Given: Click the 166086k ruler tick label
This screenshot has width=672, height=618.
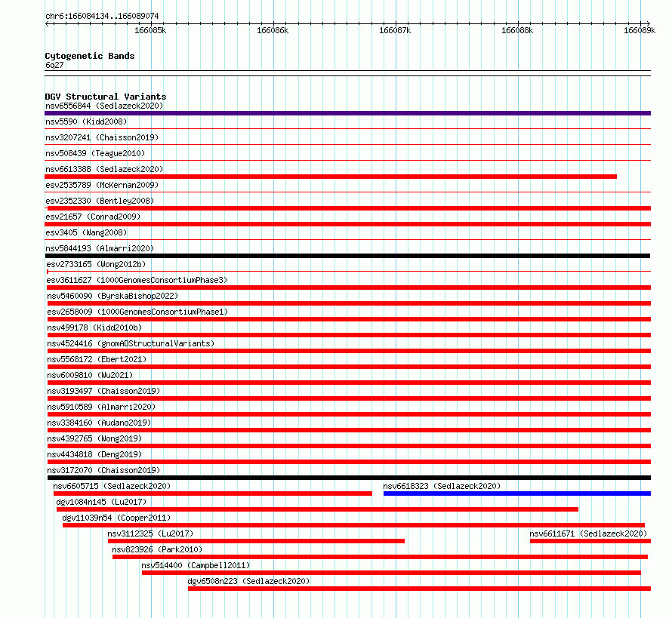Looking at the screenshot, I should pos(273,30).
